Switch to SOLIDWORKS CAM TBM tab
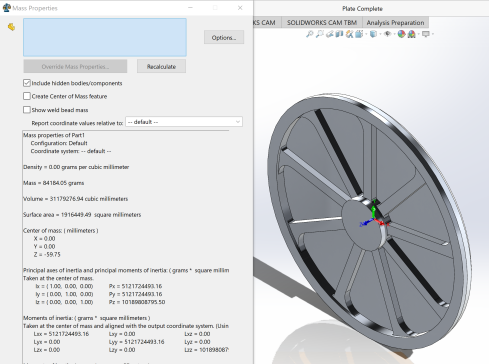Viewport: 489px width, 364px height. (x=322, y=23)
